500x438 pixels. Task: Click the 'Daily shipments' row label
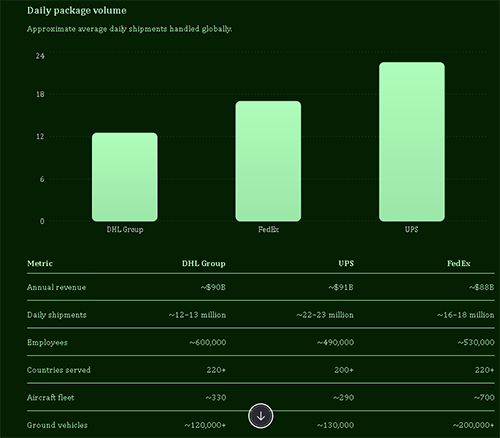pyautogui.click(x=57, y=315)
